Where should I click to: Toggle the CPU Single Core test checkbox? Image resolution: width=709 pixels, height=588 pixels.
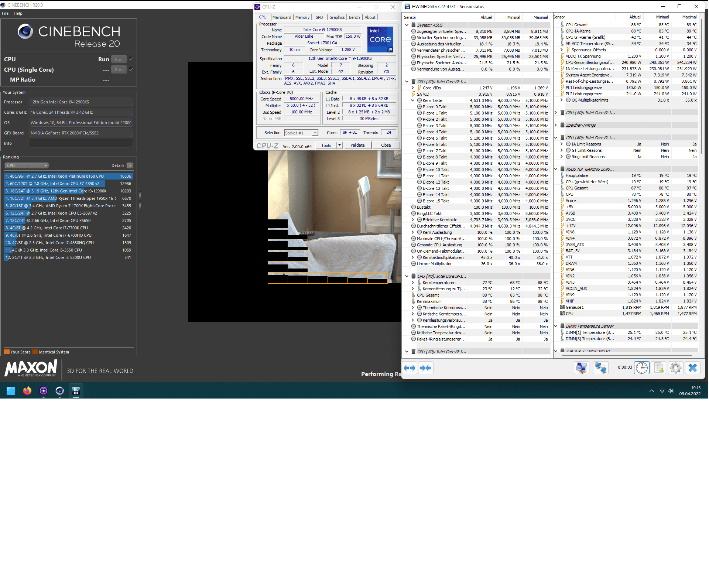(131, 69)
